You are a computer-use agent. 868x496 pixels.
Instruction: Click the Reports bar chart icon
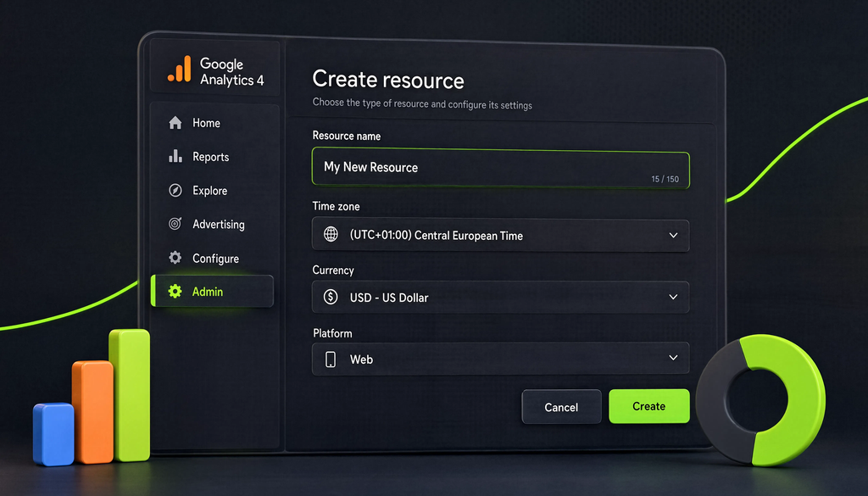(175, 156)
